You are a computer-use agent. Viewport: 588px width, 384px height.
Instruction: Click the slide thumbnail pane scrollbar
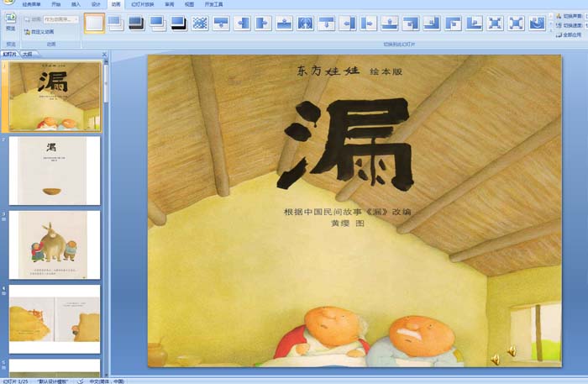click(x=106, y=210)
